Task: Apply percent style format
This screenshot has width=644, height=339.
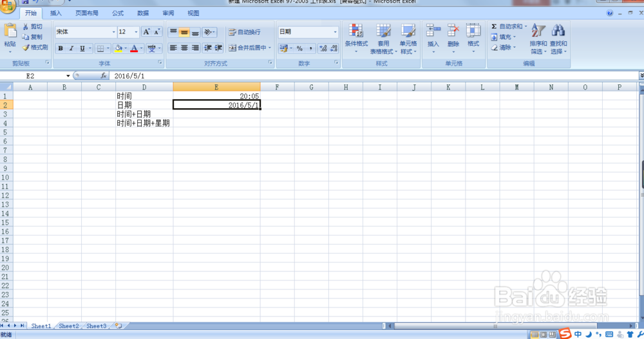Action: pyautogui.click(x=299, y=48)
